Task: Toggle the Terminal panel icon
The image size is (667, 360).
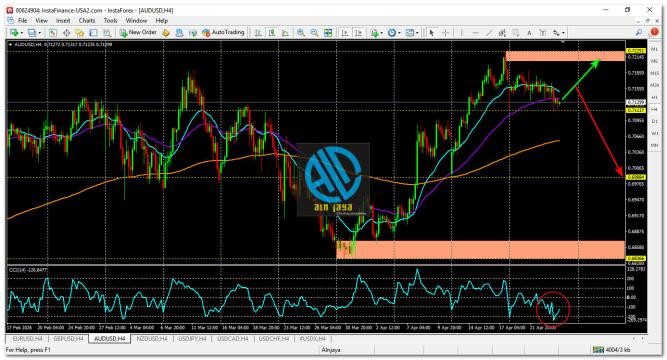Action: (93, 33)
